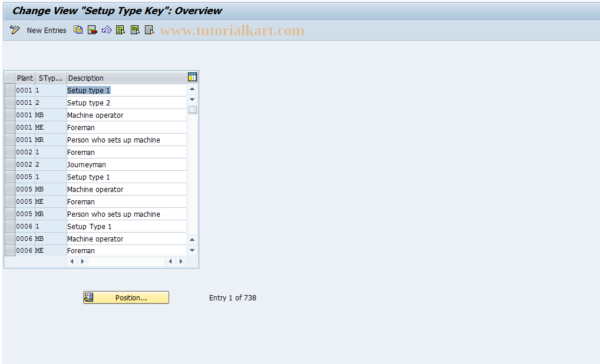Click the Select All entries icon
This screenshot has width=600, height=364.
point(120,30)
